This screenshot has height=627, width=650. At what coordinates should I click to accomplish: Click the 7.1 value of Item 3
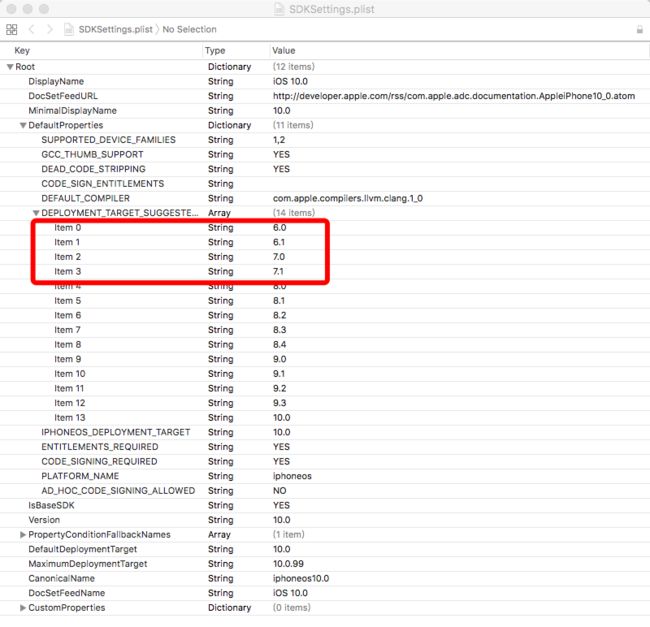278,271
